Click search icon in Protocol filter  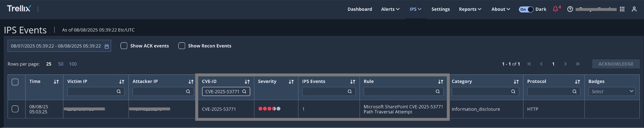[574, 91]
